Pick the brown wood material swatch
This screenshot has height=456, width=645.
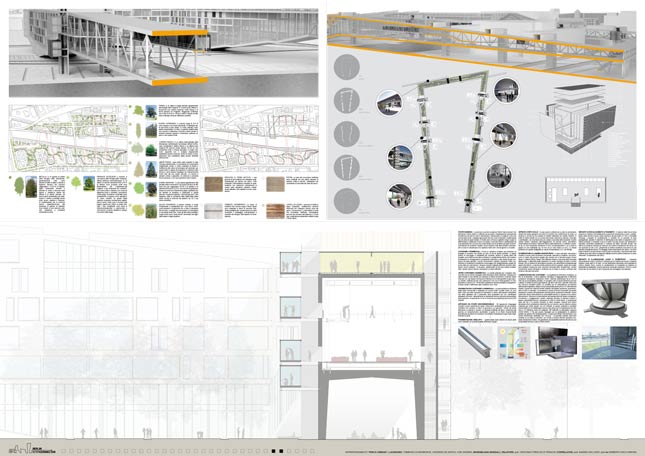click(x=213, y=184)
